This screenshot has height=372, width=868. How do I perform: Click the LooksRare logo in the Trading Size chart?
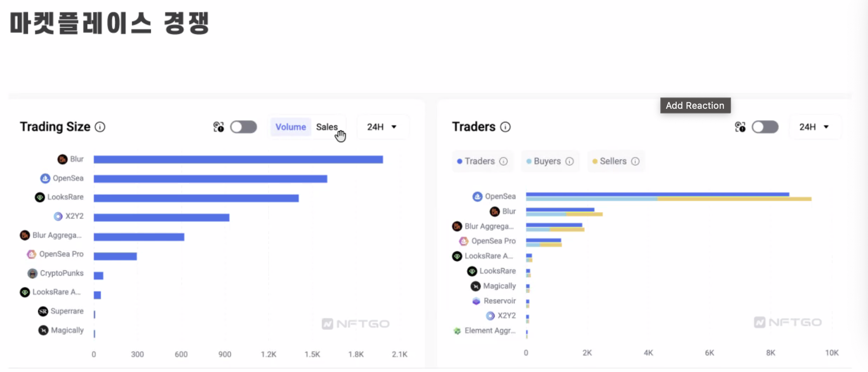[40, 197]
